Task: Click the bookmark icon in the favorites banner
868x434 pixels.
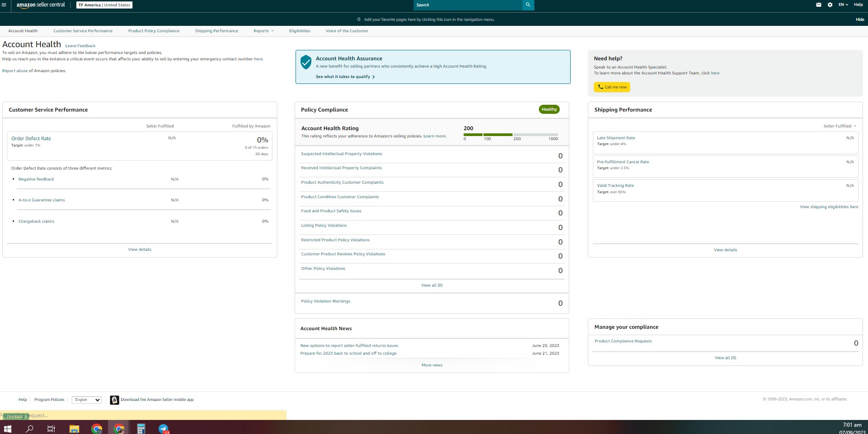Action: point(359,20)
